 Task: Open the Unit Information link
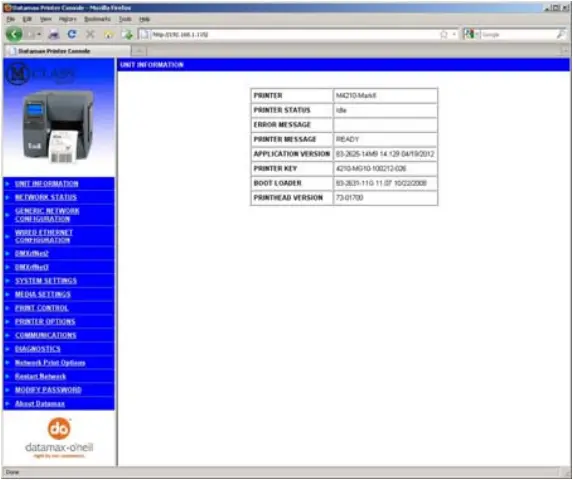[46, 184]
